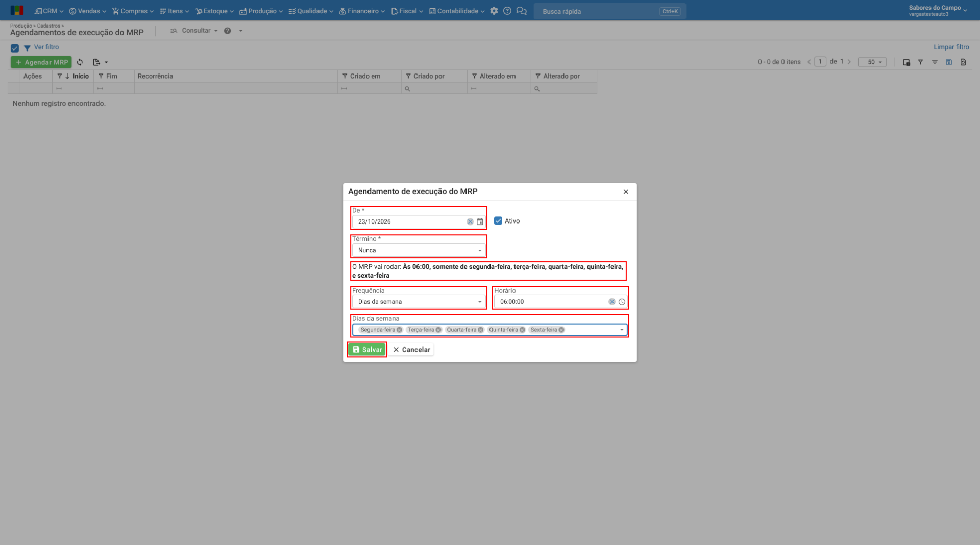Click the Busca rápida search field
980x545 pixels.
coord(609,11)
